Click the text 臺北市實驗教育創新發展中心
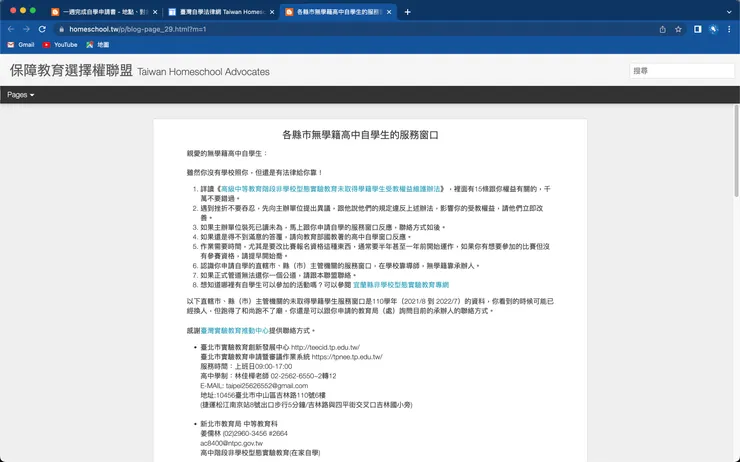The height and width of the screenshot is (462, 740). click(x=245, y=347)
